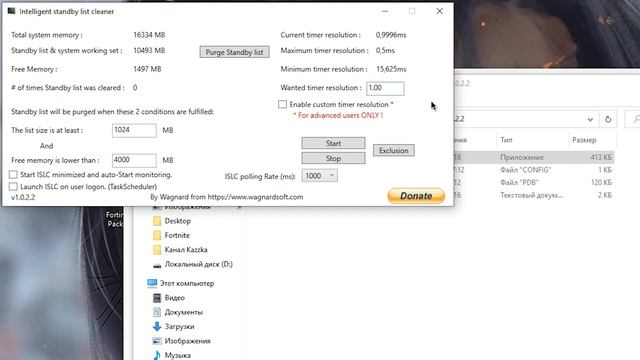Image resolution: width=640 pixels, height=360 pixels.
Task: Select the Приложение file row
Action: [x=534, y=157]
